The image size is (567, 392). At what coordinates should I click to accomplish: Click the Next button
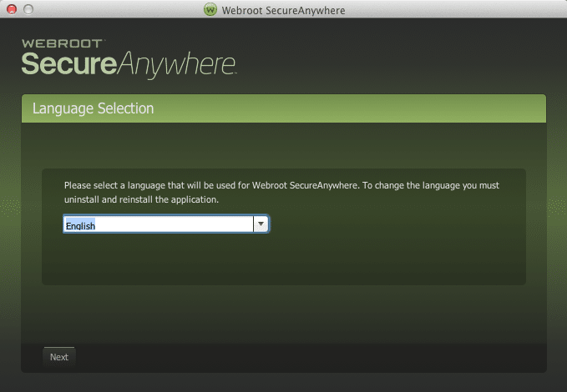click(x=59, y=357)
